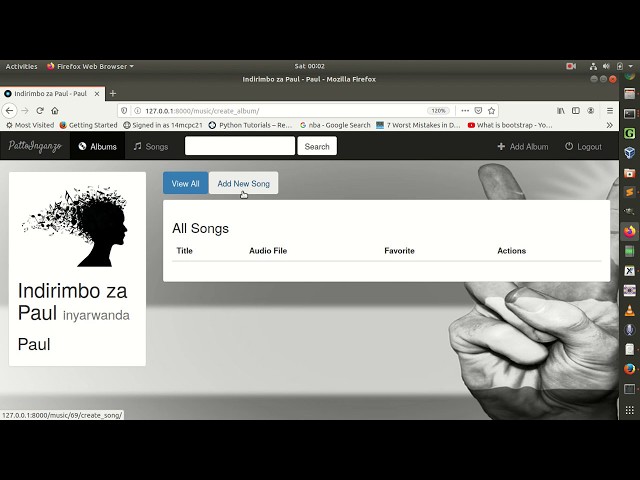Screen dimensions: 640x480
Task: Open the Getting Started bookmark
Action: click(89, 125)
